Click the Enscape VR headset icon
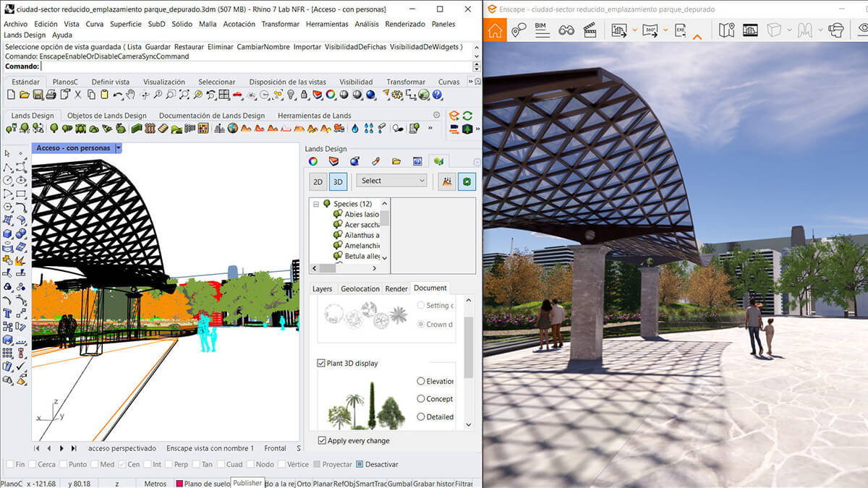This screenshot has width=868, height=488. pyautogui.click(x=836, y=30)
